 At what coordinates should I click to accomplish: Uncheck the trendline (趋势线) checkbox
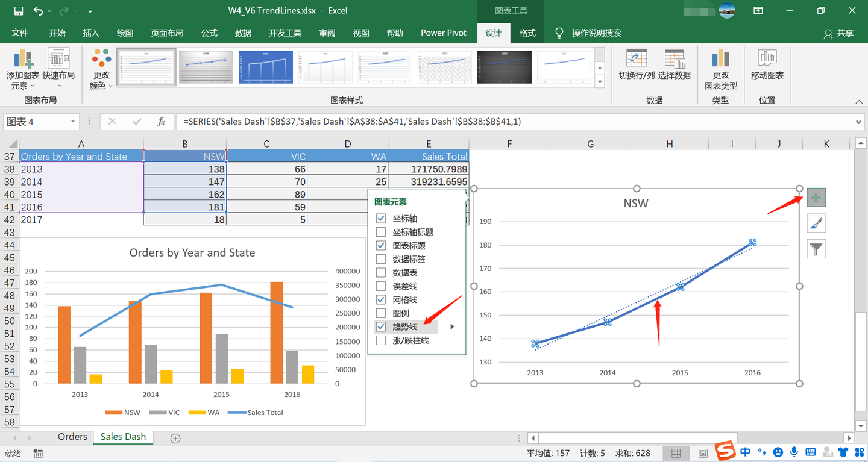click(x=381, y=326)
